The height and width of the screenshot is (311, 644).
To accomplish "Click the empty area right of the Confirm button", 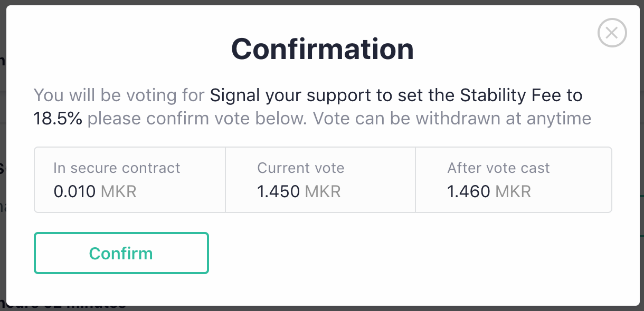I will point(412,253).
